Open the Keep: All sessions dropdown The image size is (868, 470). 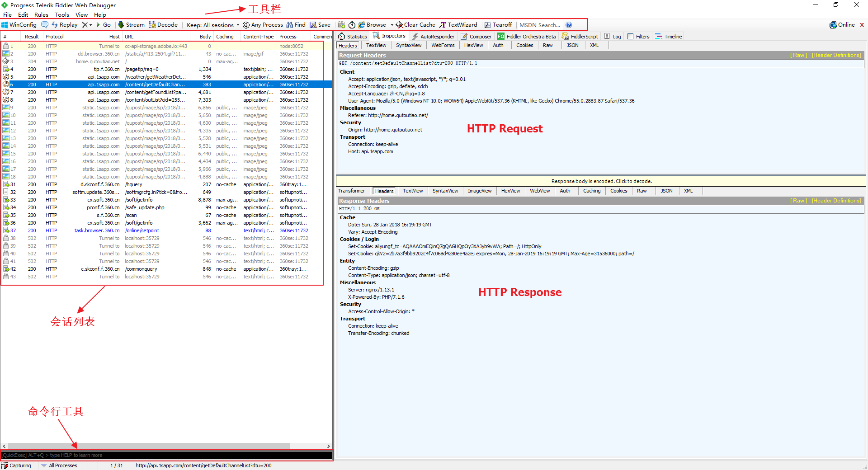[212, 25]
